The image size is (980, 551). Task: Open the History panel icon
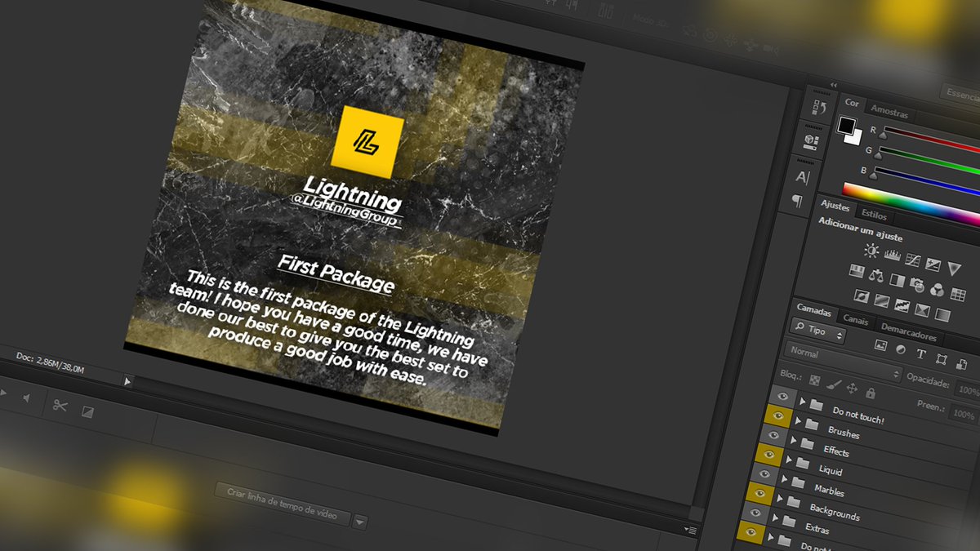tap(818, 107)
